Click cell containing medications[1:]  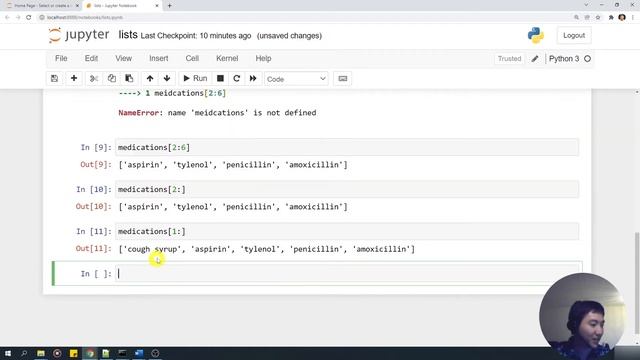347,231
